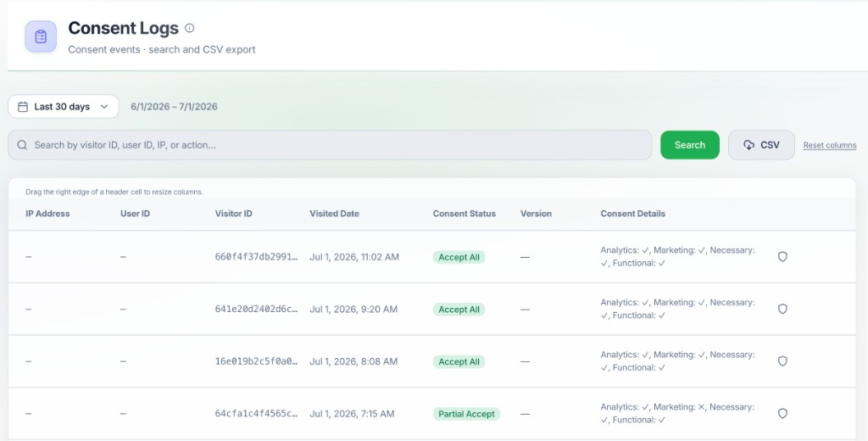Click the Accept All badge at 9:20 AM
868x441 pixels.
(x=459, y=310)
